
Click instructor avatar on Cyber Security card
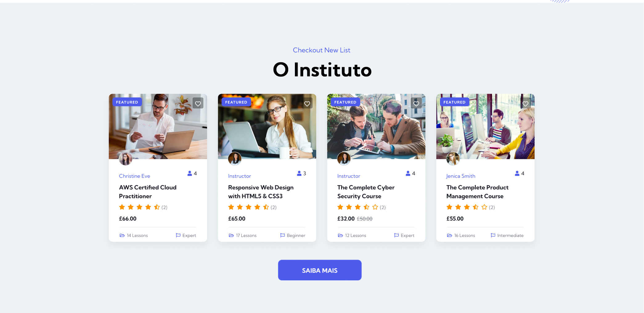344,159
